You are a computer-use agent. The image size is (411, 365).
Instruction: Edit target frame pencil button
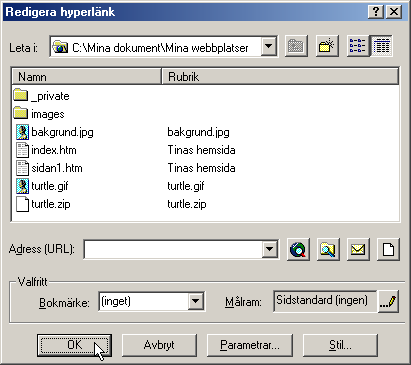click(388, 302)
